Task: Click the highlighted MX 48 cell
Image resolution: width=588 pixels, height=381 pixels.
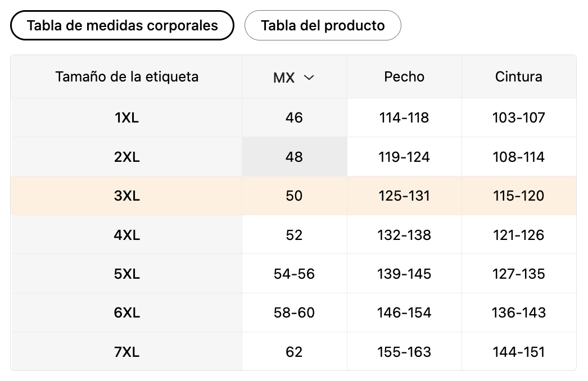Action: point(295,157)
